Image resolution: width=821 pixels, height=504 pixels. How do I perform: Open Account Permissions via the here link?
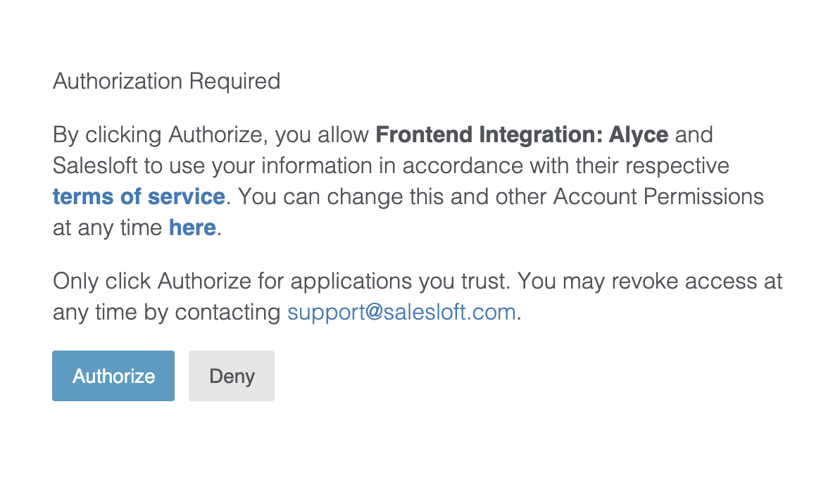click(192, 227)
